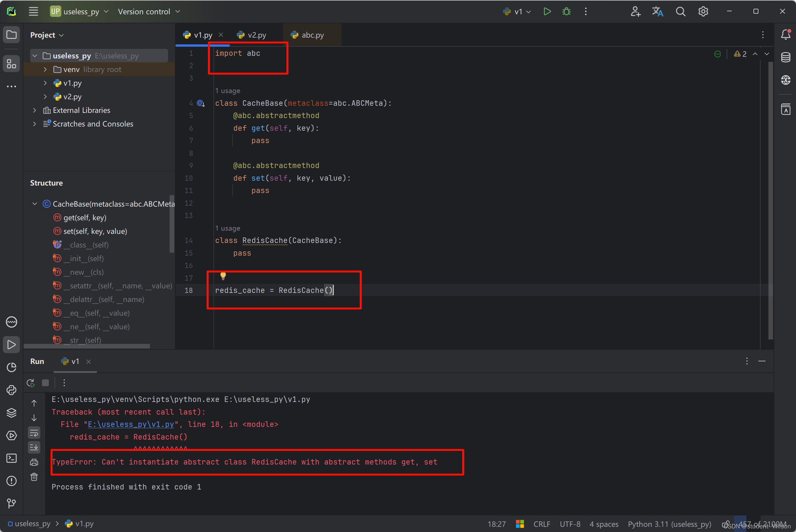Viewport: 796px width, 532px height.
Task: Expand the venv folder
Action: click(45, 69)
